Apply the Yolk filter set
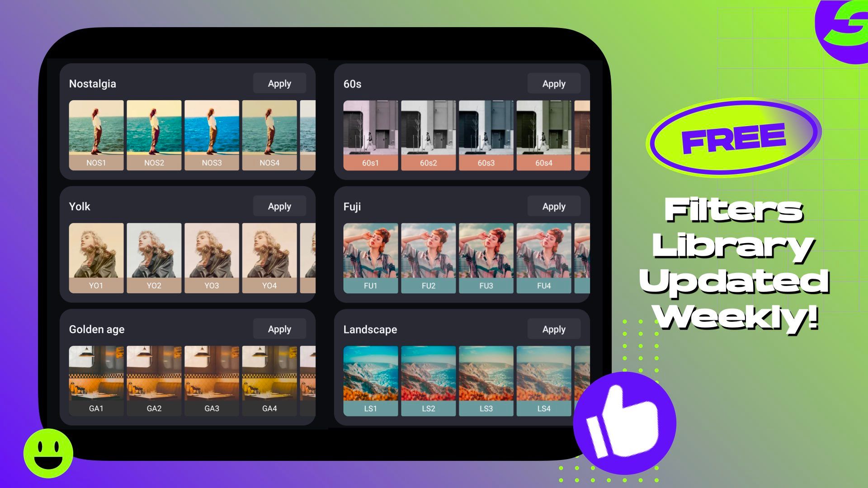Screen dimensions: 868x488 279,206
